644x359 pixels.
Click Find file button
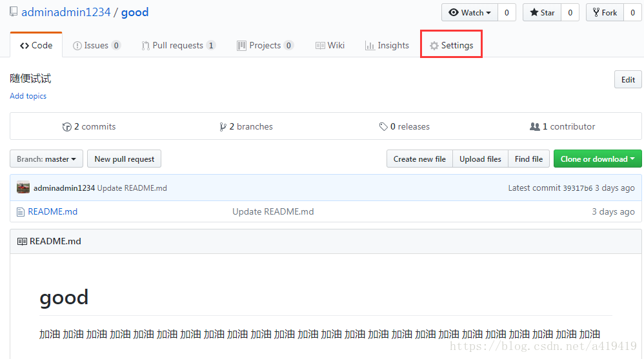528,159
